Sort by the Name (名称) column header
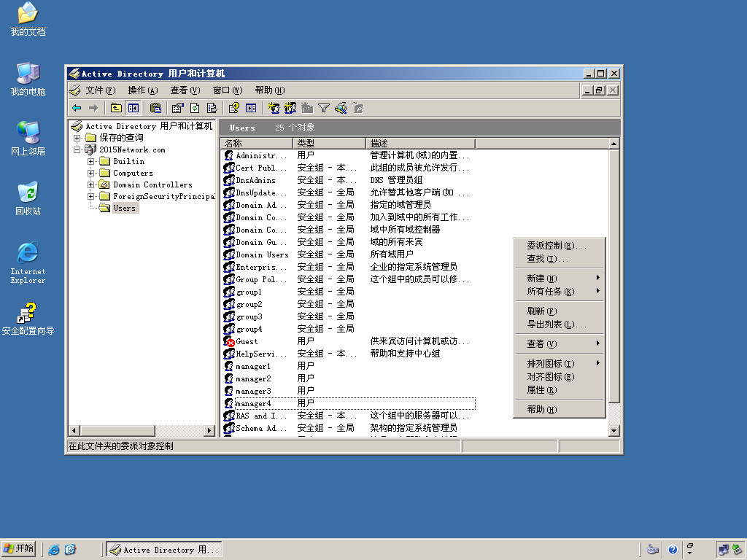Image resolution: width=747 pixels, height=560 pixels. (257, 144)
